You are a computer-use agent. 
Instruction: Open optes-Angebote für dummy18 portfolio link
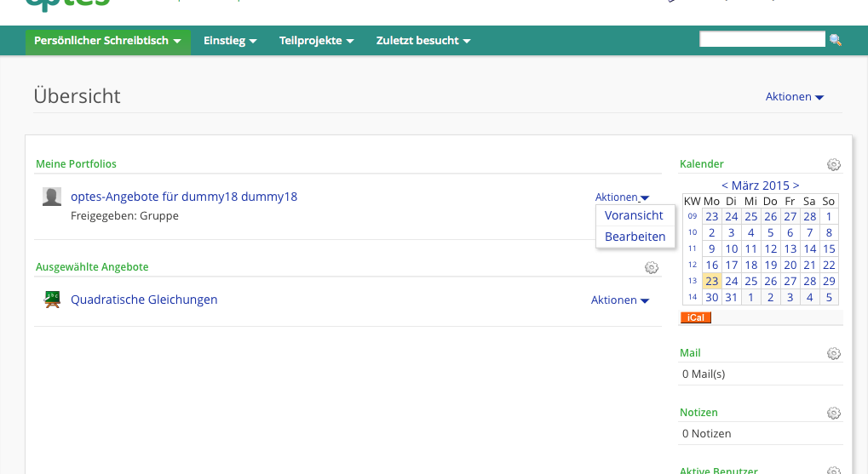184,197
